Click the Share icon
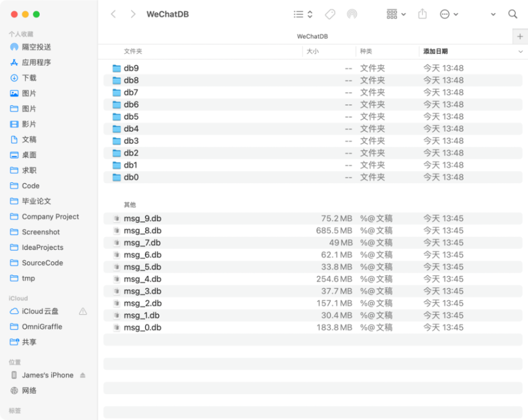This screenshot has width=528, height=420. (422, 14)
